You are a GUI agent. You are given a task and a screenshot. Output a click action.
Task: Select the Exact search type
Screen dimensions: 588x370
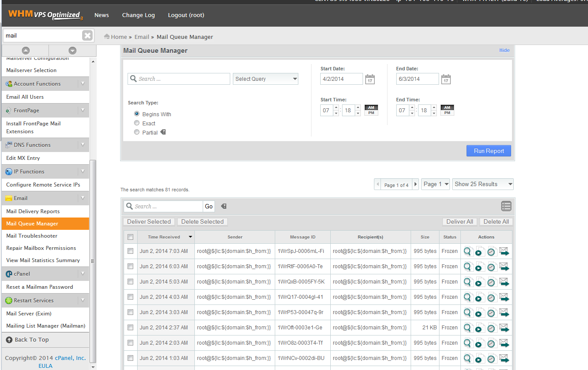[137, 123]
